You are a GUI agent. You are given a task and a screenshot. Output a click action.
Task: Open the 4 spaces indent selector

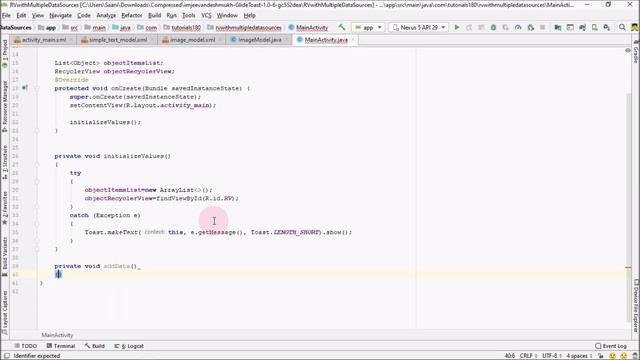click(579, 356)
